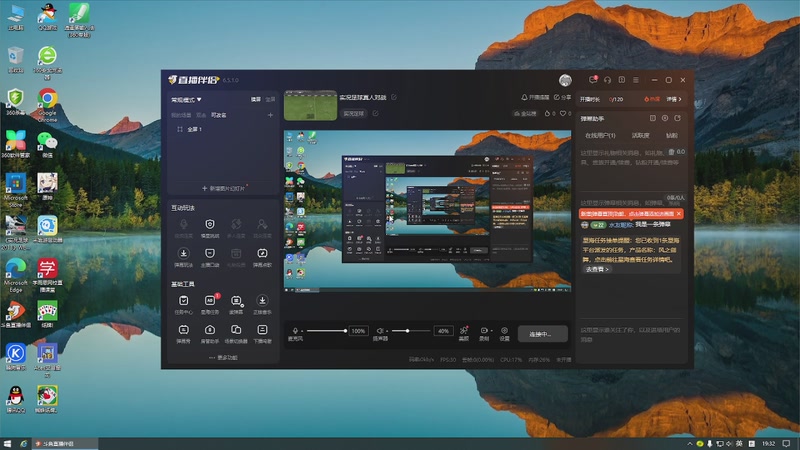The image size is (800, 450).
Task: Open the 常规模式 mode dropdown
Action: (186, 100)
